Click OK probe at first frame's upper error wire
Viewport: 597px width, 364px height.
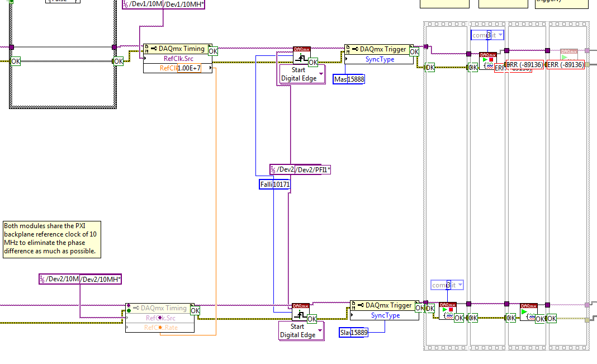pos(430,68)
